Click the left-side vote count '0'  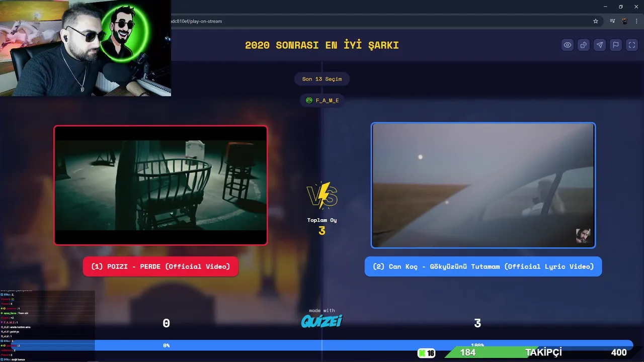click(166, 323)
